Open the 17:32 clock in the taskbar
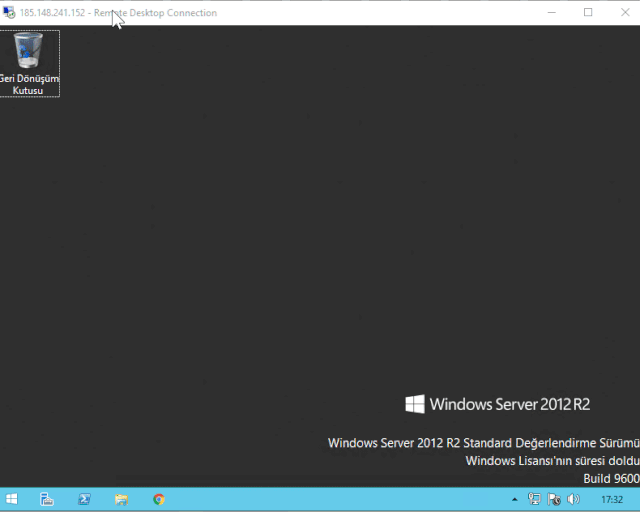The width and height of the screenshot is (640, 512). (x=611, y=499)
